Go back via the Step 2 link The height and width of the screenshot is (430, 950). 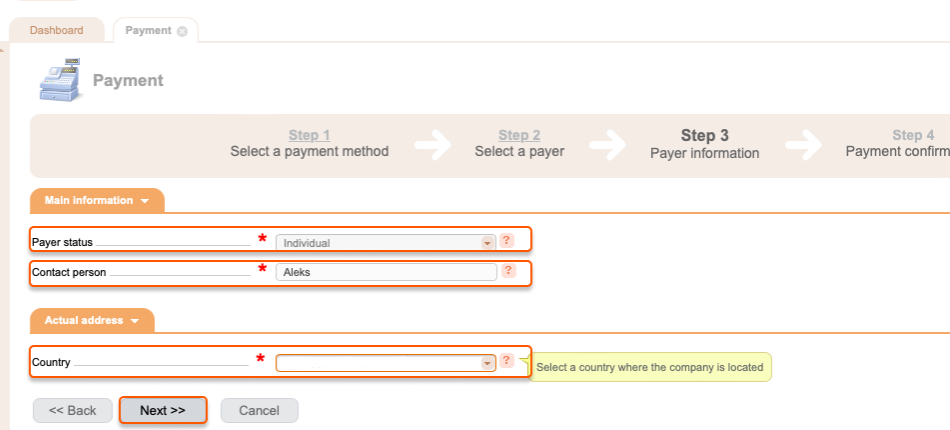click(x=519, y=135)
